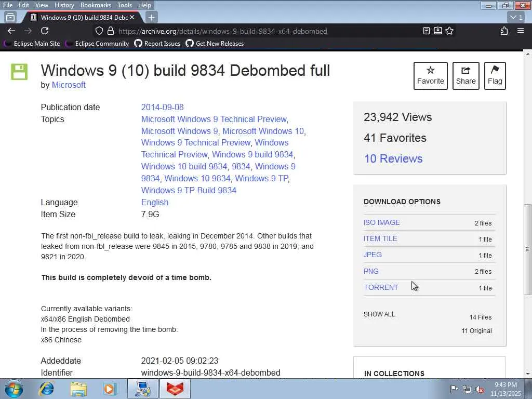Click the 11 Original count

pos(476,331)
